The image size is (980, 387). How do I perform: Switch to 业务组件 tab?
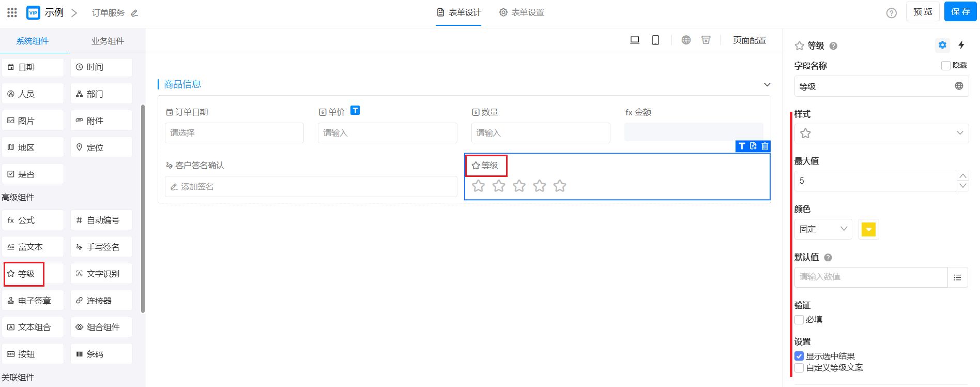click(108, 41)
